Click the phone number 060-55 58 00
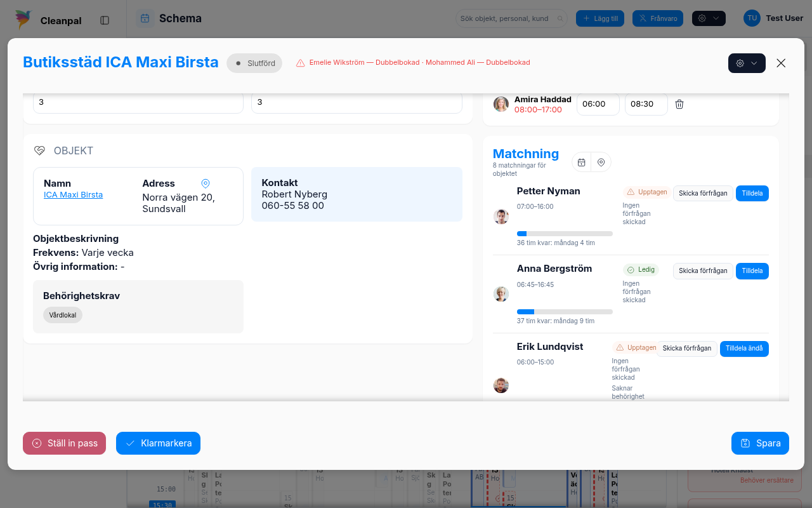Screen dimensions: 812x508 coord(293,206)
